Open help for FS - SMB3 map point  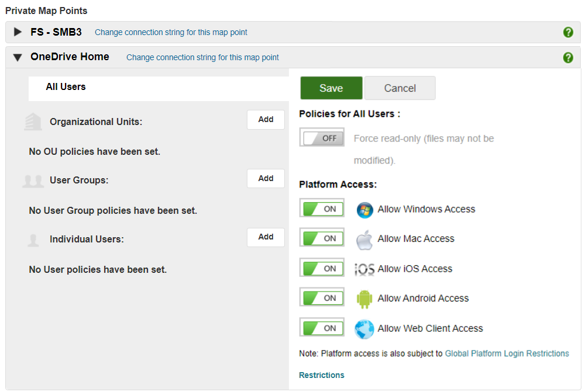pyautogui.click(x=568, y=32)
